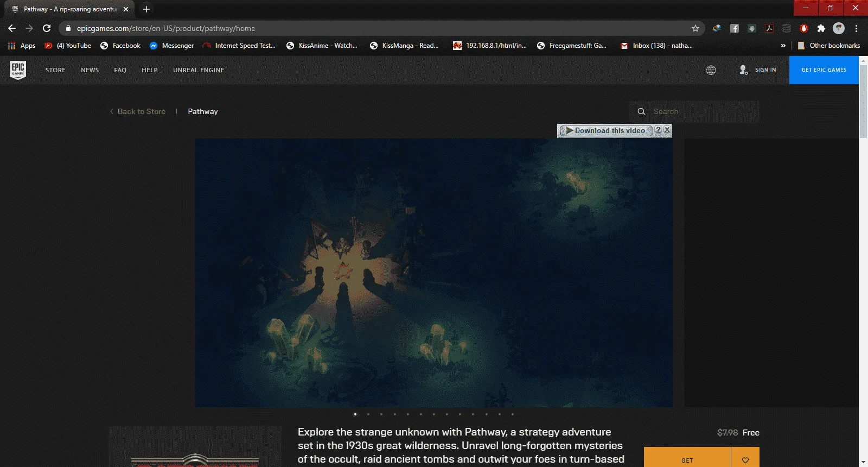Open the Other bookmarks folder
The image size is (868, 467).
(x=828, y=46)
